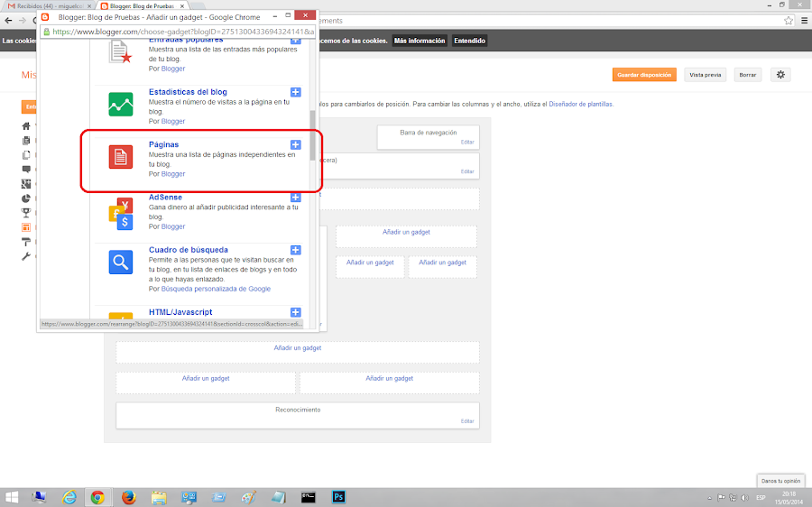Edit the Reconocimiento section
The image size is (812, 507).
click(x=467, y=421)
